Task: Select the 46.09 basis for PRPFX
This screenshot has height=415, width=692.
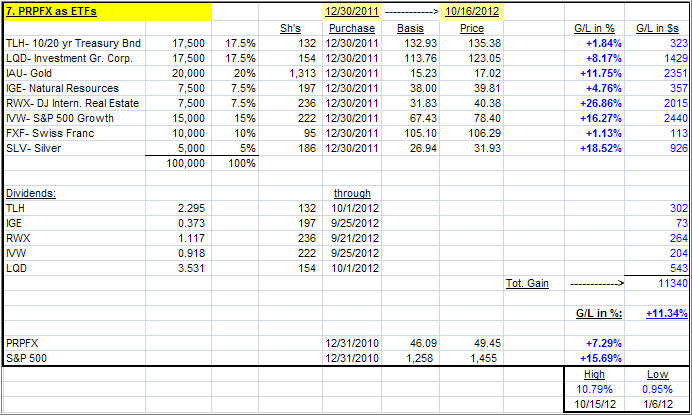Action: (423, 343)
